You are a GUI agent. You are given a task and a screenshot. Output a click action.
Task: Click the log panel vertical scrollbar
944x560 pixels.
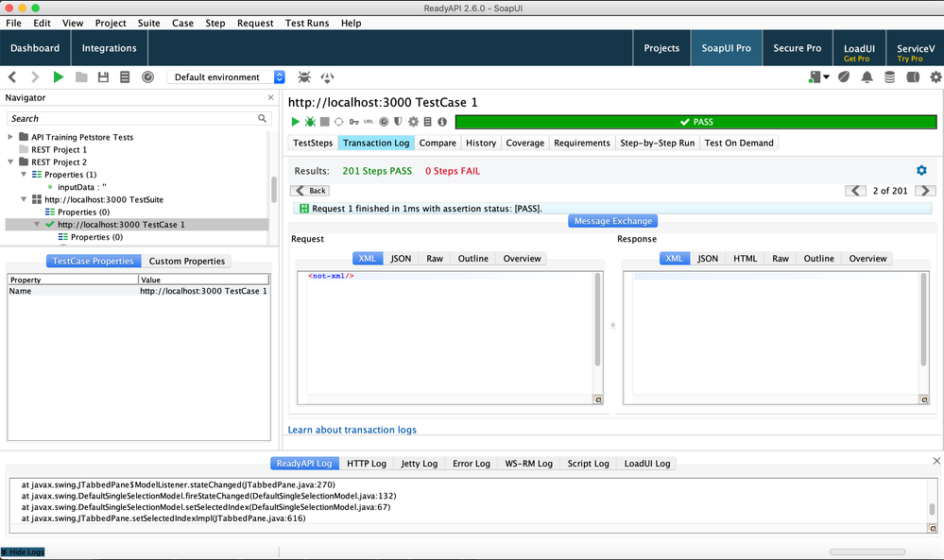(x=932, y=509)
